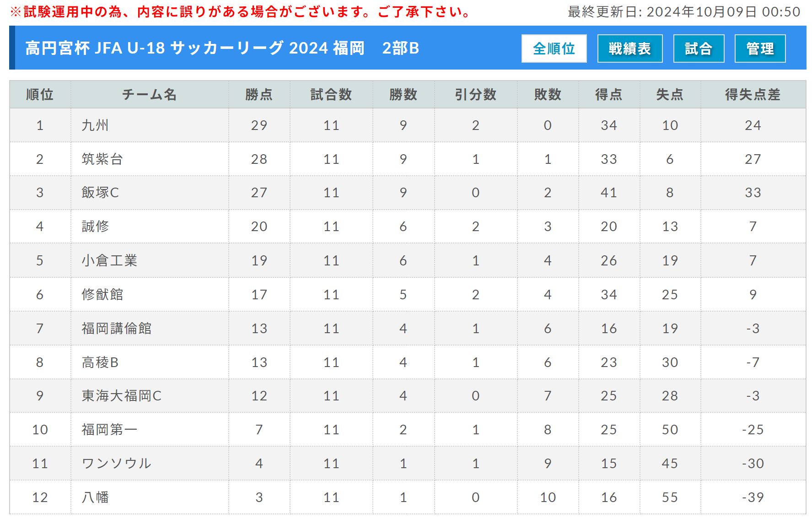
Task: Select the 飯塚C team row
Action: (x=408, y=193)
